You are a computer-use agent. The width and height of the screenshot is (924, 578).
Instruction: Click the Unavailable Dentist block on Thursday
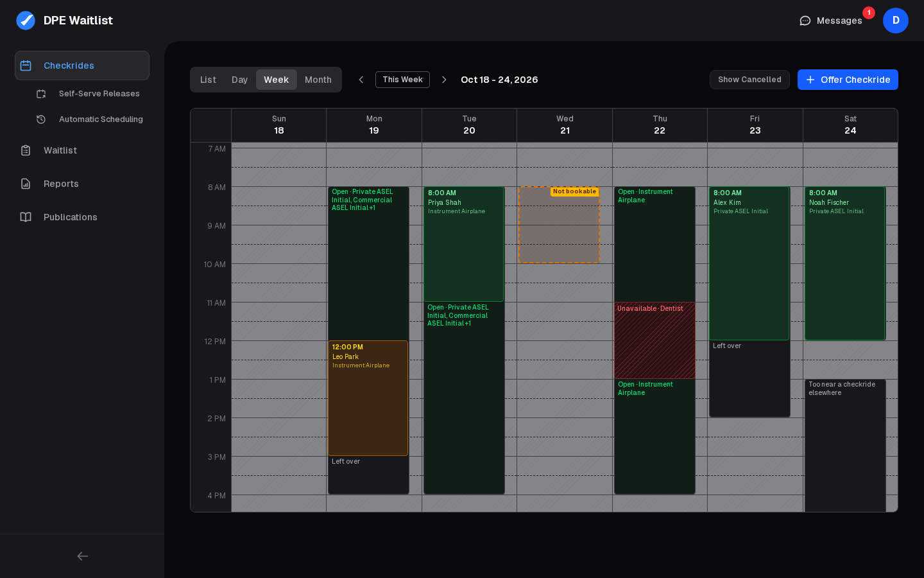point(654,340)
